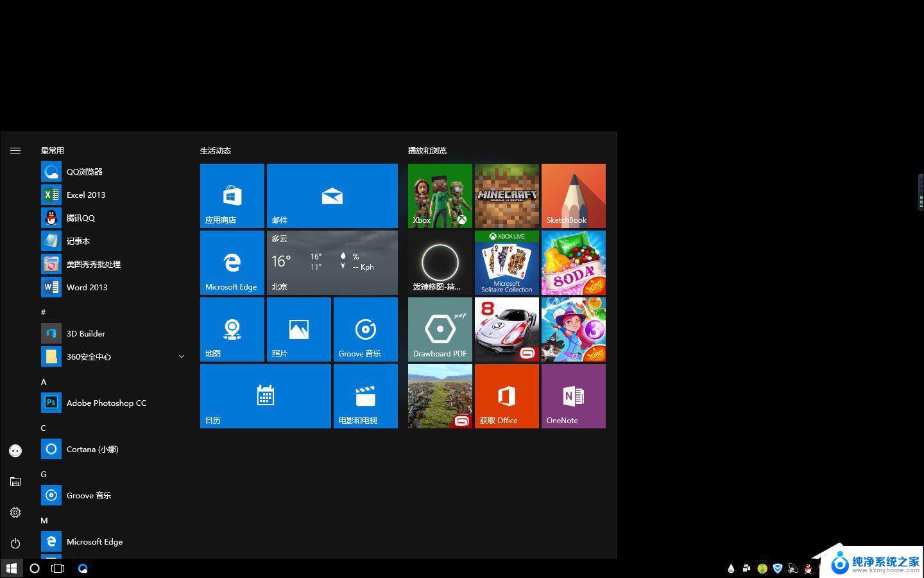Open File Explorer from Start sidebar
The image size is (924, 578).
[x=15, y=482]
